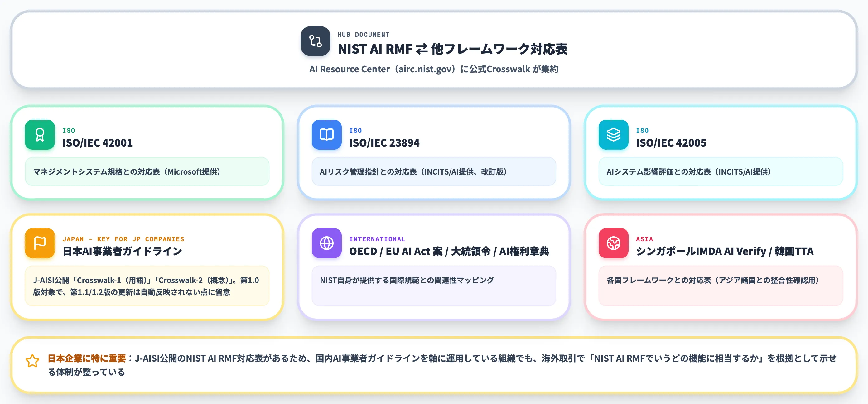
Task: Click the cyan layers icon for ISO/IEC 42005
Action: tap(613, 134)
